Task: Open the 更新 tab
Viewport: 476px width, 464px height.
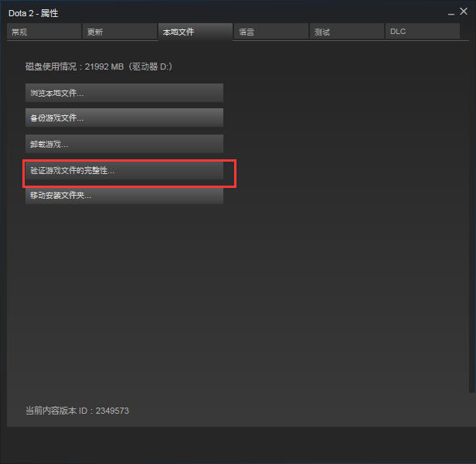Action: coord(120,31)
